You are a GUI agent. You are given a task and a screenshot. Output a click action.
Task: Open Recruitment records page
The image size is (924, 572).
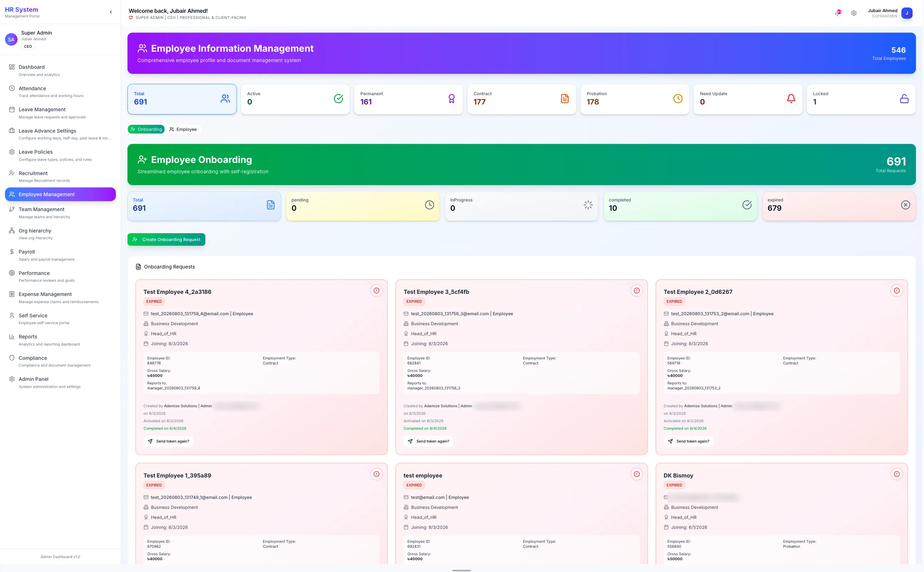(x=61, y=176)
